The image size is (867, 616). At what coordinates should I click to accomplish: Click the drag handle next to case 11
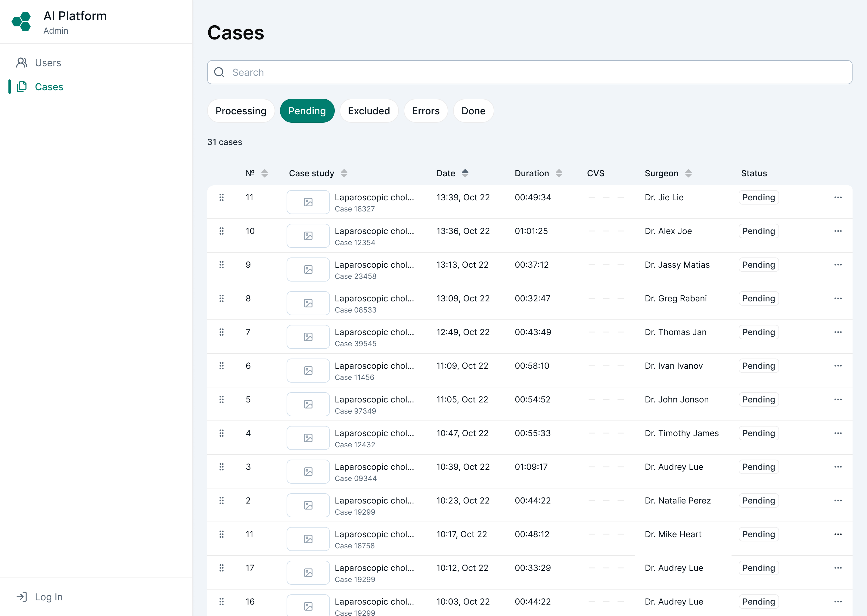click(x=222, y=197)
